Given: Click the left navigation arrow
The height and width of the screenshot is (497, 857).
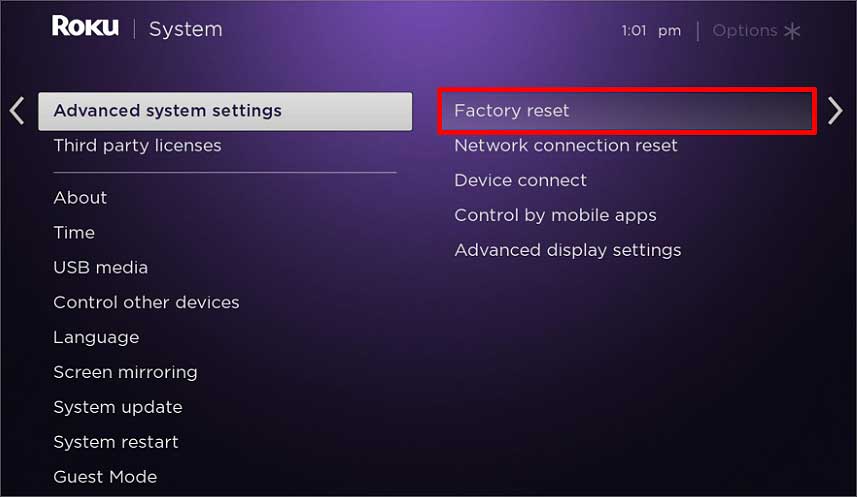Looking at the screenshot, I should click(16, 110).
